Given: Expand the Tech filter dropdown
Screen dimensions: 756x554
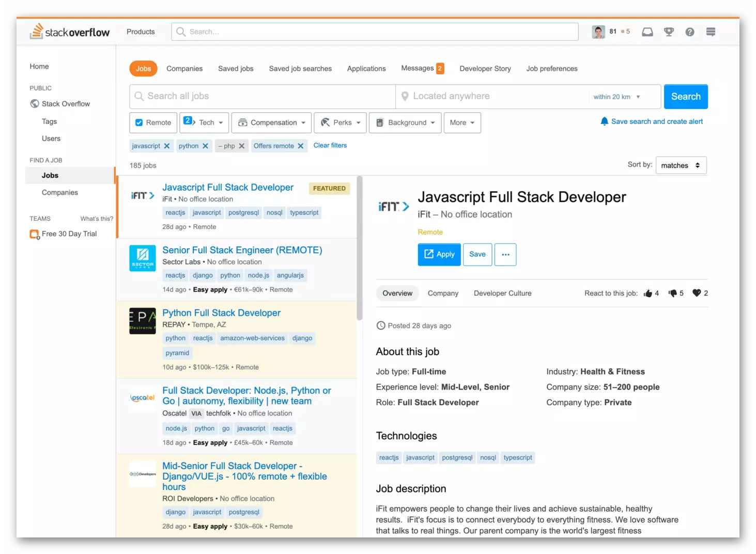Looking at the screenshot, I should coord(204,123).
